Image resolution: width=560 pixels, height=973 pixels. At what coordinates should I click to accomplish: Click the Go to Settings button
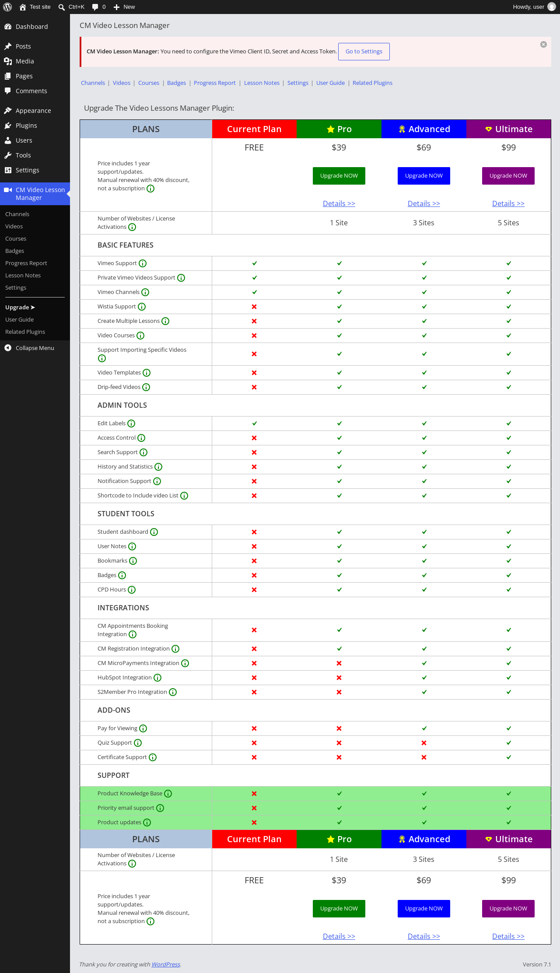364,52
